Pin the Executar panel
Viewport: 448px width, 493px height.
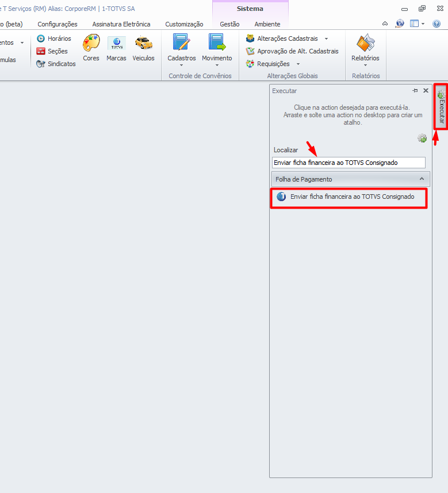(415, 91)
